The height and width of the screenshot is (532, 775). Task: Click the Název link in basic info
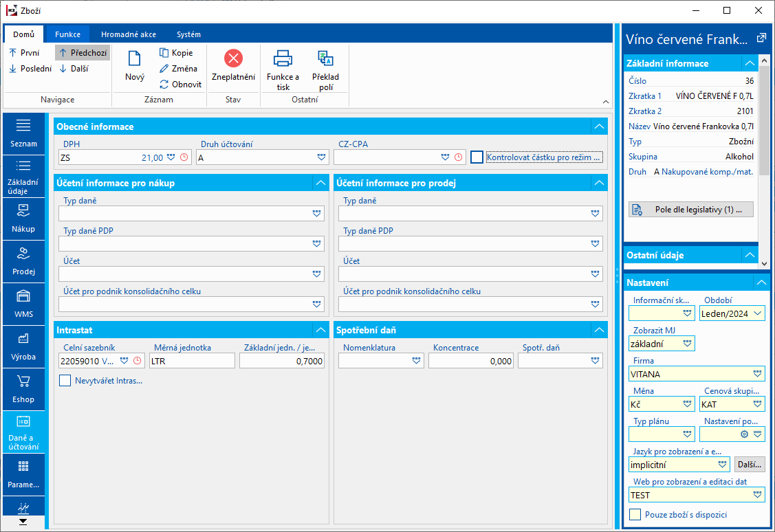pos(639,126)
